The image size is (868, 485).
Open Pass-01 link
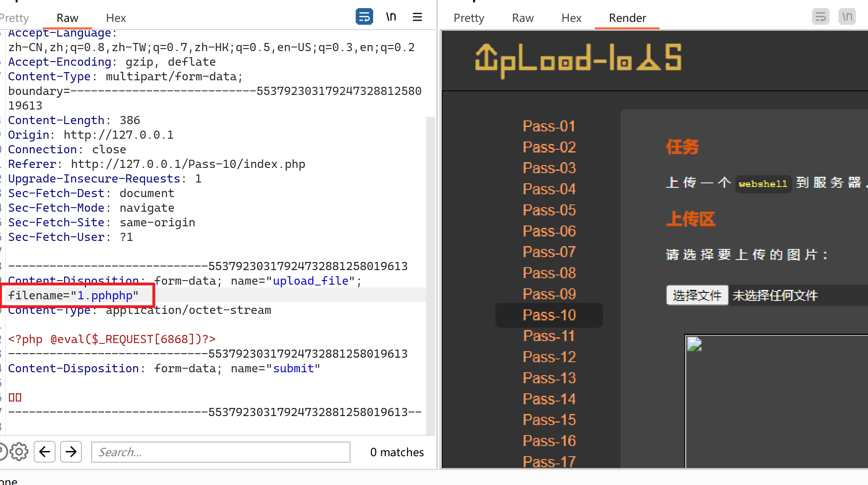[x=549, y=126]
